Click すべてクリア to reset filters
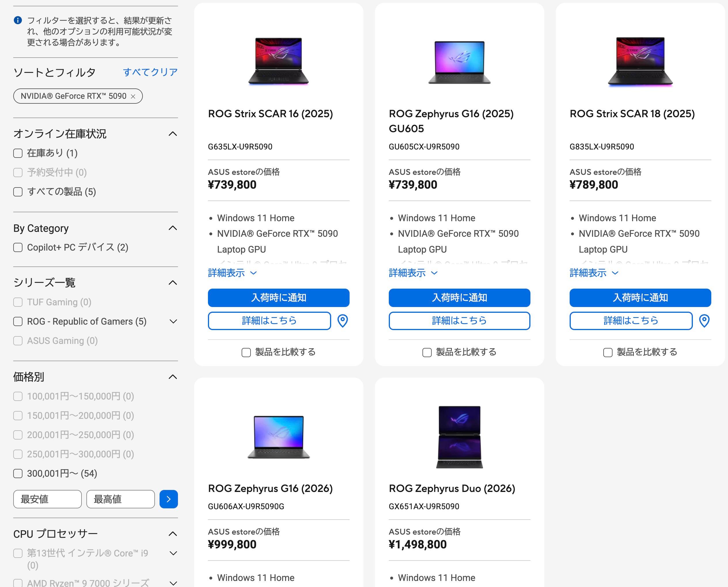The image size is (728, 587). click(150, 72)
